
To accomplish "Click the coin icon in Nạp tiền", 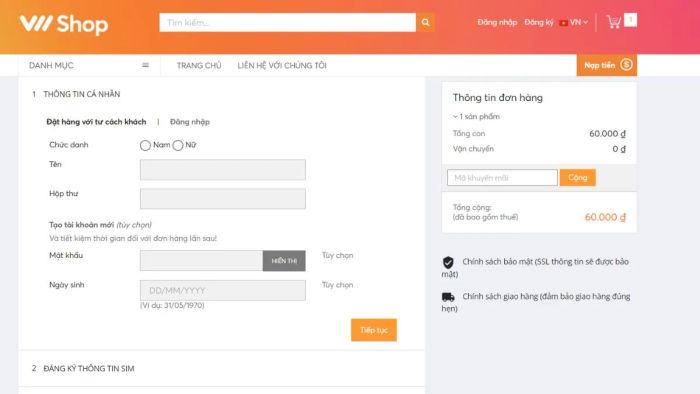I will [x=626, y=65].
